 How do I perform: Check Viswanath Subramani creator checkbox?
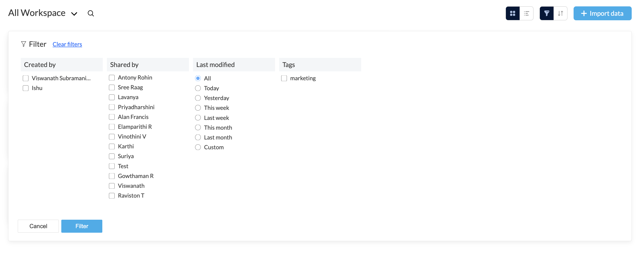pyautogui.click(x=26, y=78)
